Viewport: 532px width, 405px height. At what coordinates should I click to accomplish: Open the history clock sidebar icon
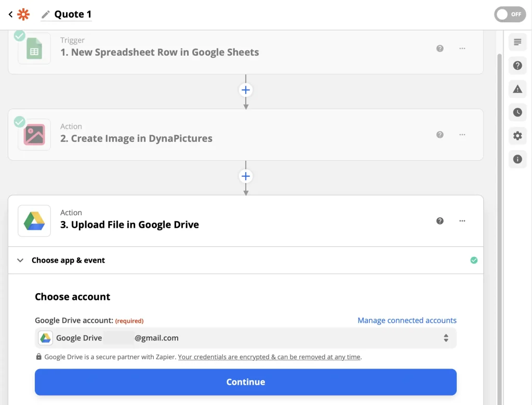pyautogui.click(x=517, y=112)
